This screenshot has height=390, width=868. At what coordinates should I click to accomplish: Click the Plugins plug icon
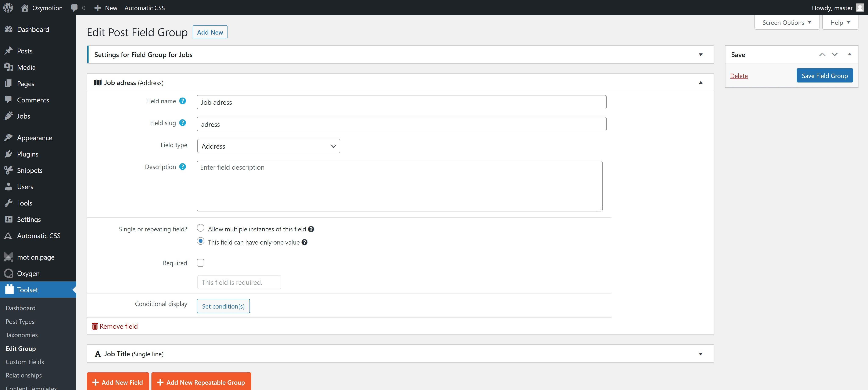tap(9, 154)
